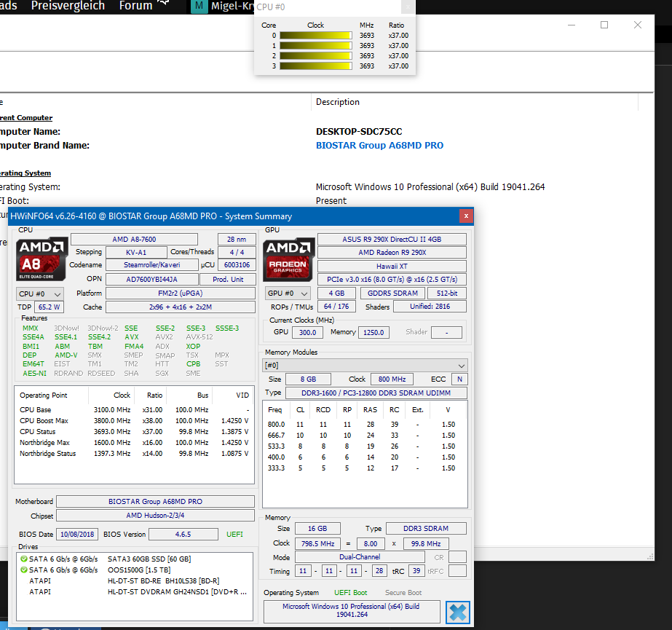Click the memory clock 1250.0 field

click(x=373, y=332)
